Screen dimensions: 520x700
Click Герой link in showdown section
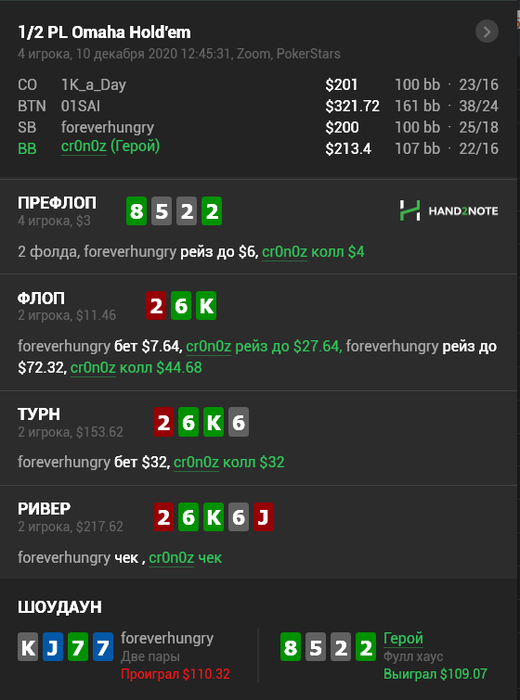[x=403, y=638]
